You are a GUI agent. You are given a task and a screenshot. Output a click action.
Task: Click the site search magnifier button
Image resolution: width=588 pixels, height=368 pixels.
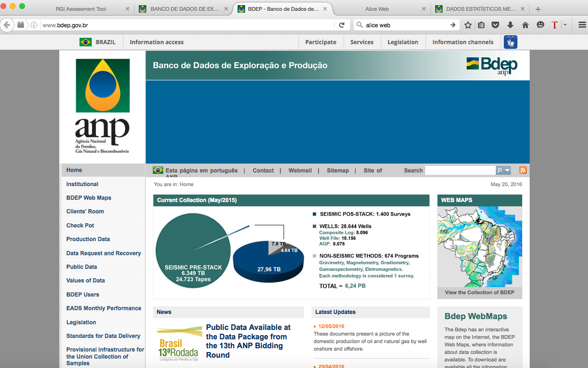tap(500, 170)
